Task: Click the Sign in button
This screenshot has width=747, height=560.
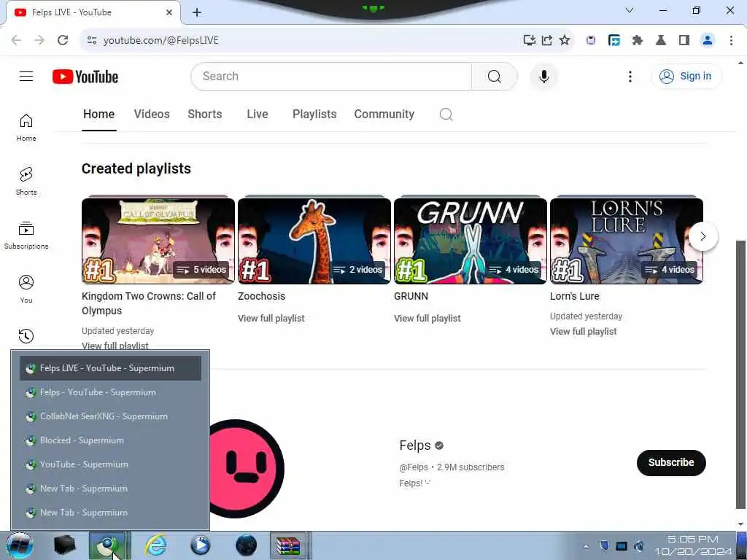Action: 686,76
